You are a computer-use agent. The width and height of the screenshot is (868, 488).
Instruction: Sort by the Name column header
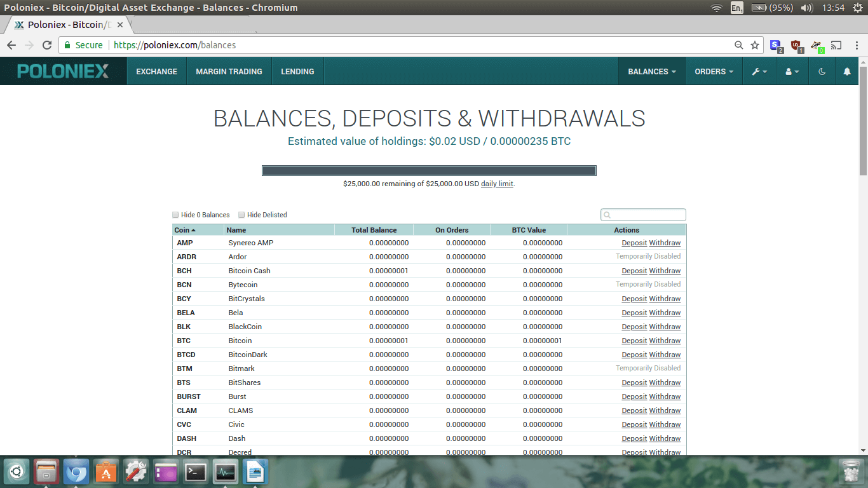[x=279, y=230]
